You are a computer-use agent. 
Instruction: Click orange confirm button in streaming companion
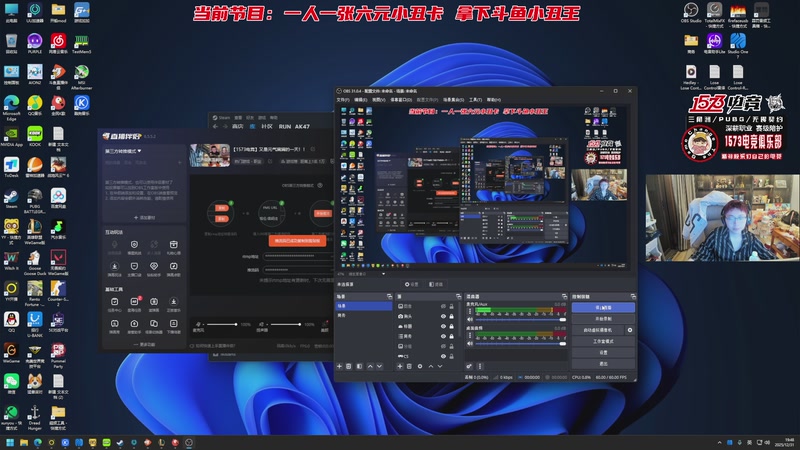[297, 240]
